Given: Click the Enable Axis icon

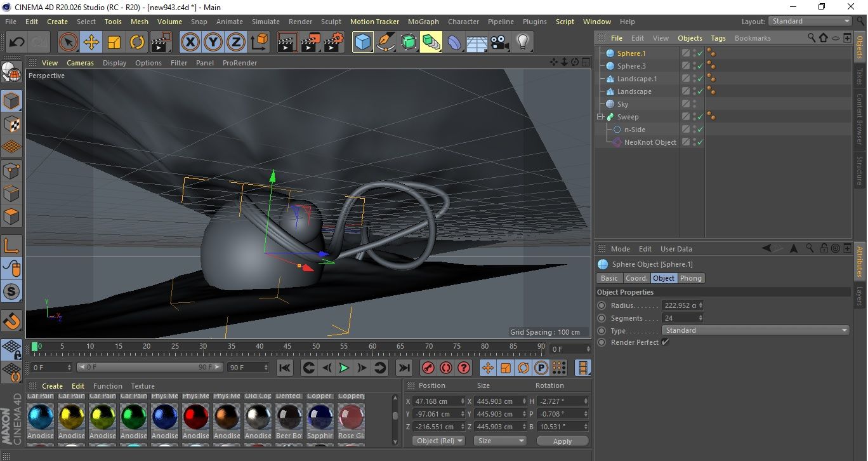Looking at the screenshot, I should pyautogui.click(x=11, y=246).
